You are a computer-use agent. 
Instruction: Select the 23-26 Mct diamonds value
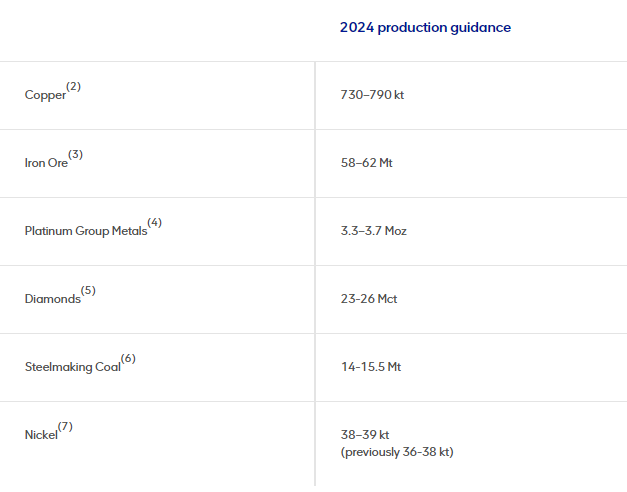pyautogui.click(x=371, y=299)
